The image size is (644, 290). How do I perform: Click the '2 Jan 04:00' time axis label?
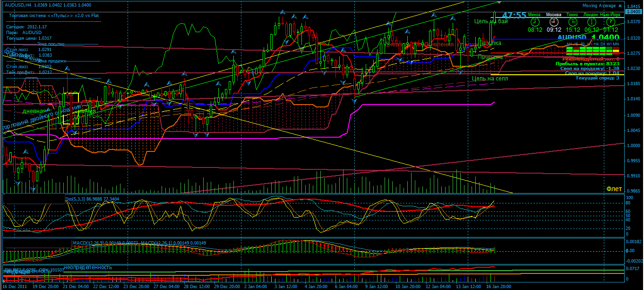[256, 287]
